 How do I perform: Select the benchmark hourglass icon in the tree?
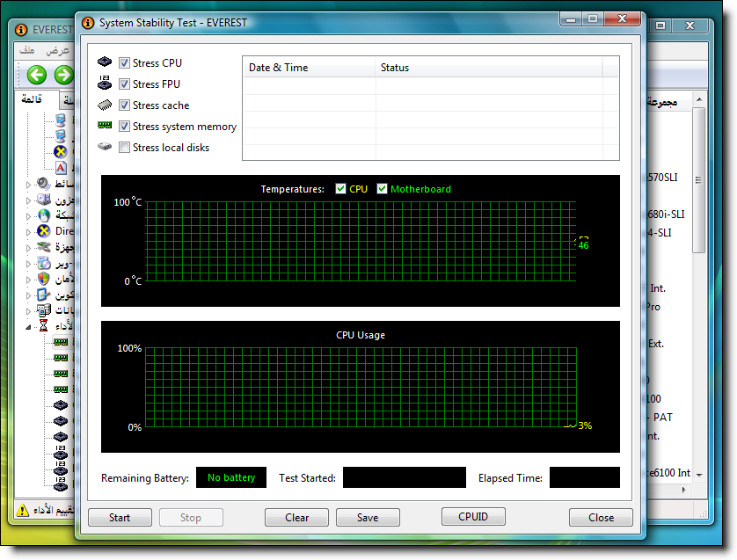coord(44,325)
